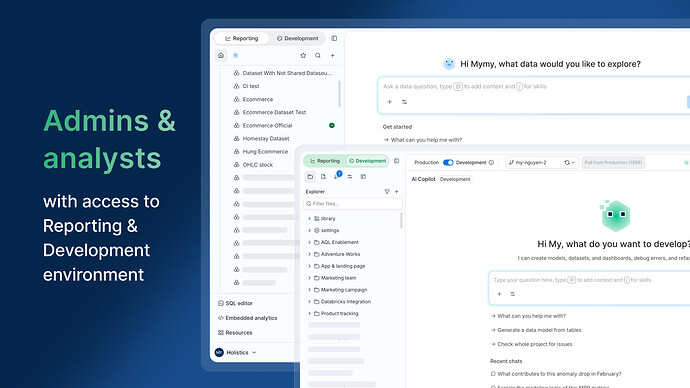Switch to Development tab in back window
The image size is (690, 388).
pyautogui.click(x=297, y=38)
